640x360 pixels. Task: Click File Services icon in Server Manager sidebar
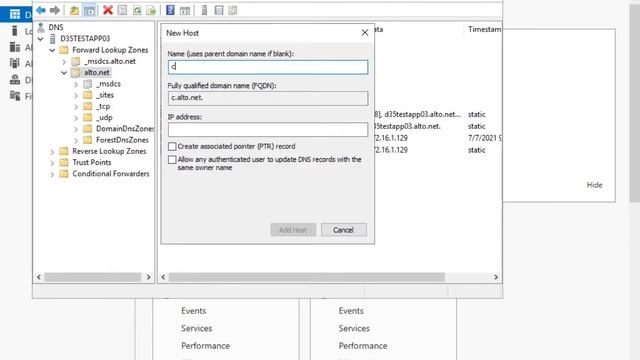(x=15, y=96)
